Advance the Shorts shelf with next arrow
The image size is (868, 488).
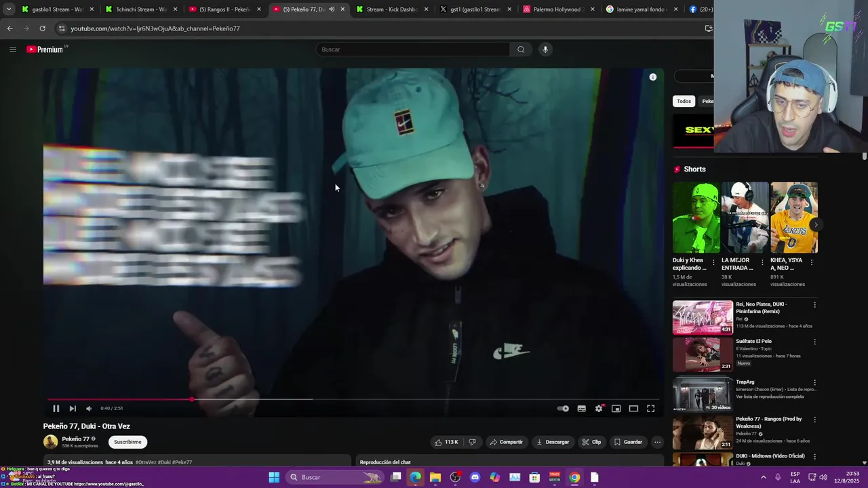pos(816,225)
